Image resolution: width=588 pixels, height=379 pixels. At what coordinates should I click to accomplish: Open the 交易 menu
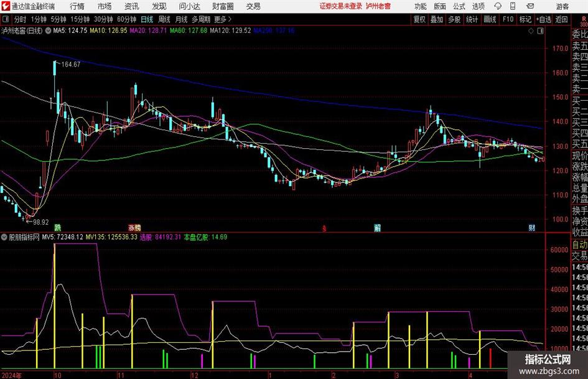tap(253, 6)
